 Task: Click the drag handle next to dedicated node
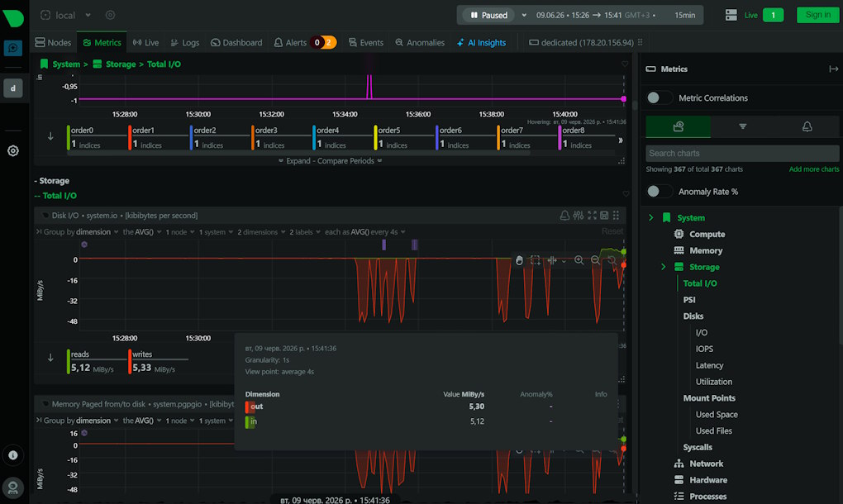[x=640, y=42]
